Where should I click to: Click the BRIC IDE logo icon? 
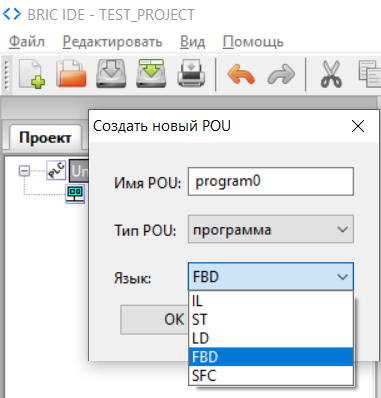12,14
